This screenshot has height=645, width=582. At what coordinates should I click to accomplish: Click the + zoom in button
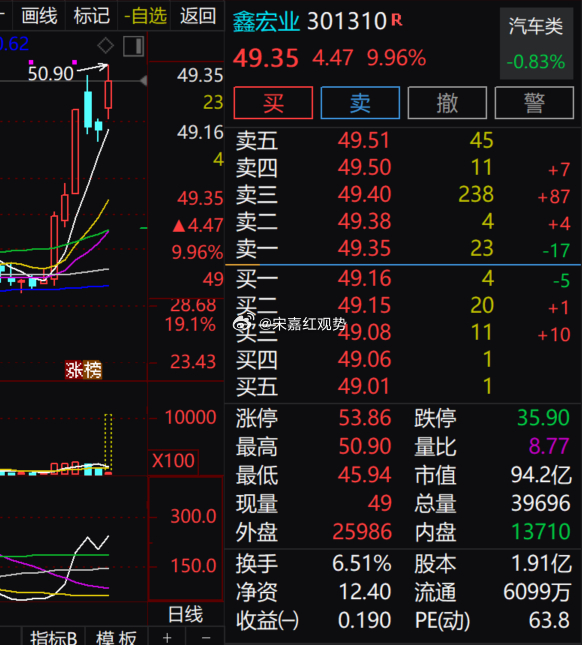(167, 638)
